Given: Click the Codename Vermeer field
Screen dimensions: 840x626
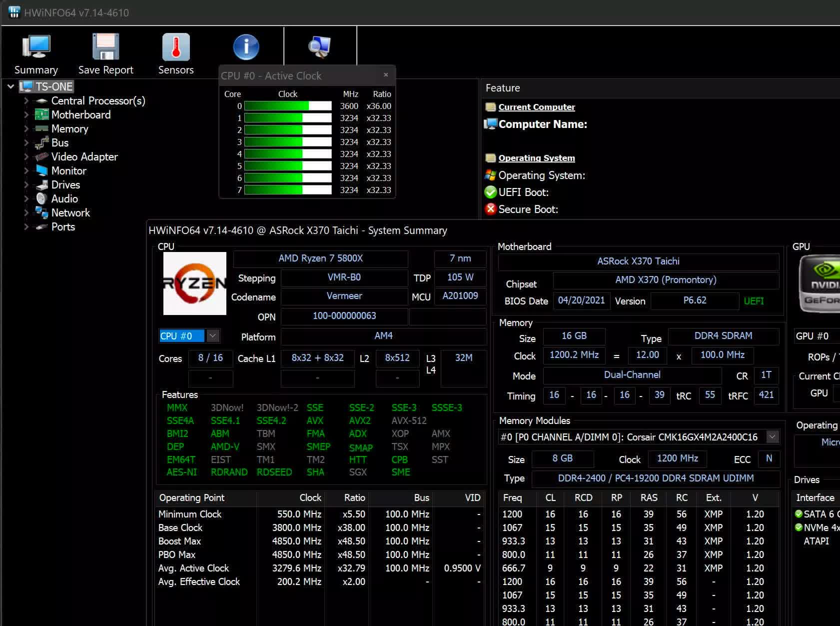Looking at the screenshot, I should point(344,296).
